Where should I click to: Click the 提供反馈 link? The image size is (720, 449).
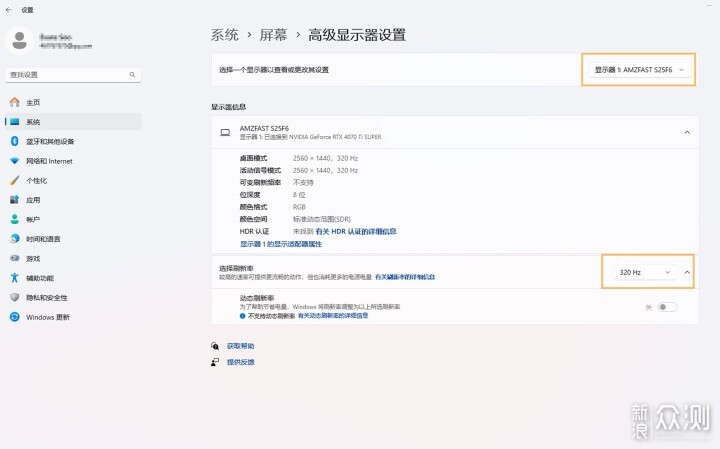tap(240, 362)
